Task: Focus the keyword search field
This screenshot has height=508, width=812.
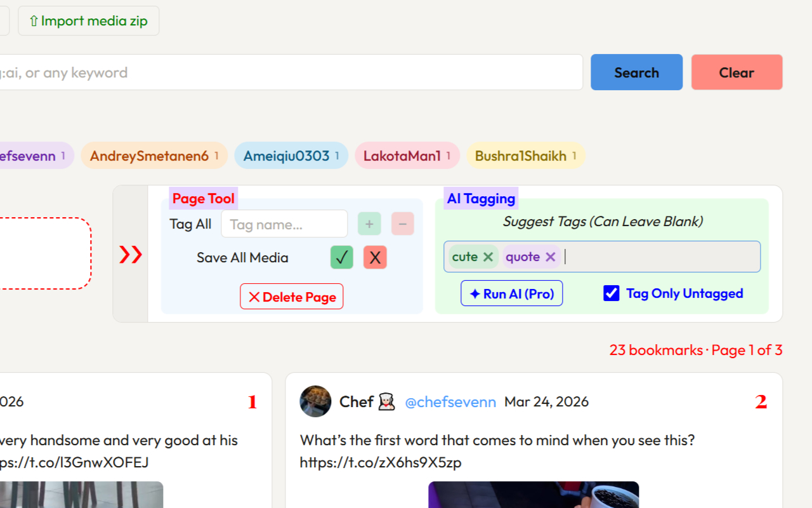Action: tap(291, 72)
